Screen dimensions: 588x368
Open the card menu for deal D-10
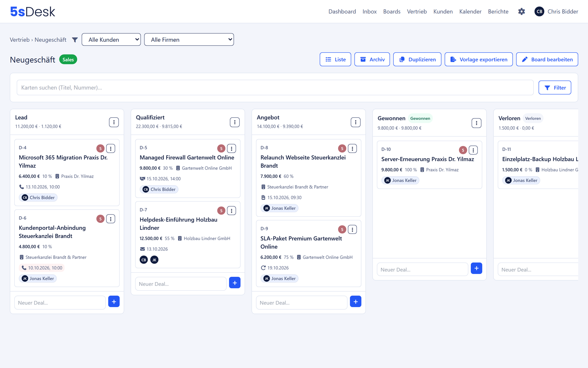pos(473,150)
